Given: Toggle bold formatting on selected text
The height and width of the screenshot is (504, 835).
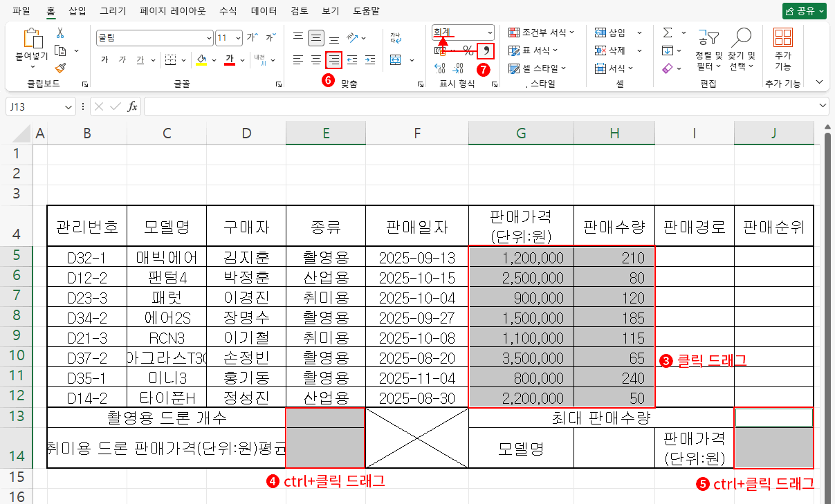Looking at the screenshot, I should click(105, 60).
